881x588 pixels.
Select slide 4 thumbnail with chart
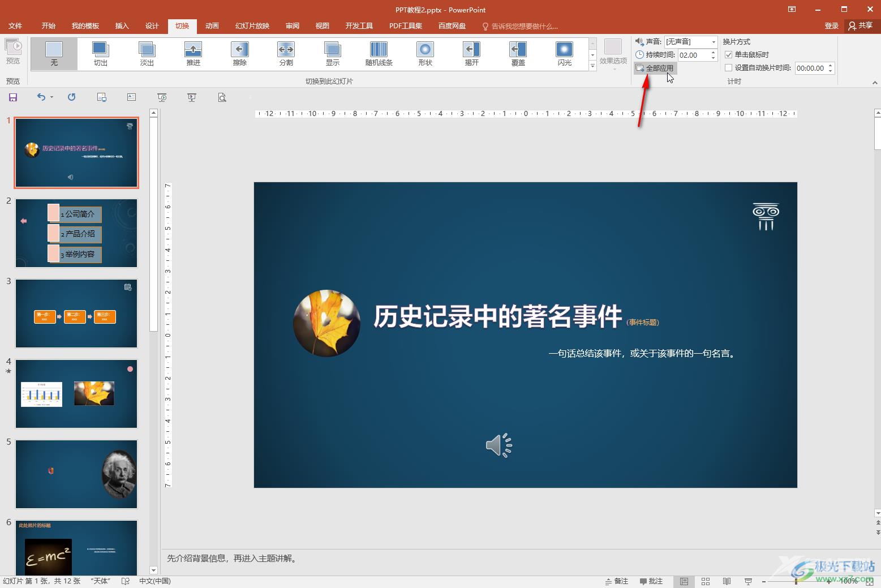pos(76,394)
